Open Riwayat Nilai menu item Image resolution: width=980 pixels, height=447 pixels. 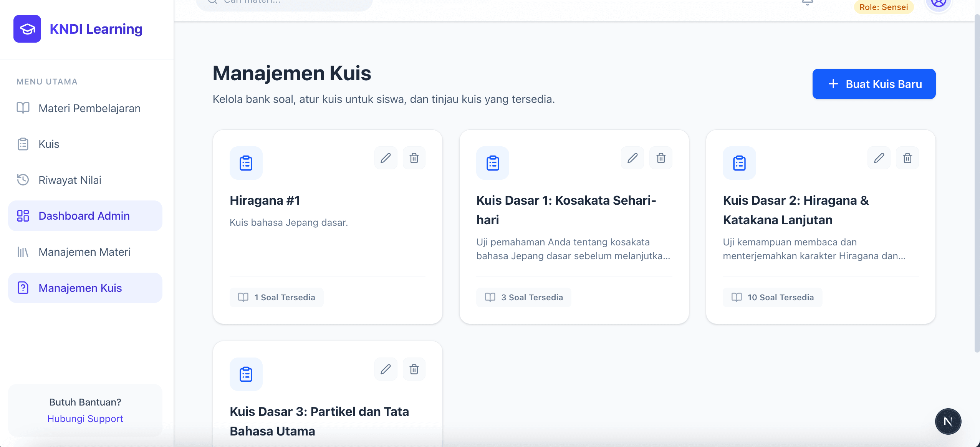click(85, 180)
